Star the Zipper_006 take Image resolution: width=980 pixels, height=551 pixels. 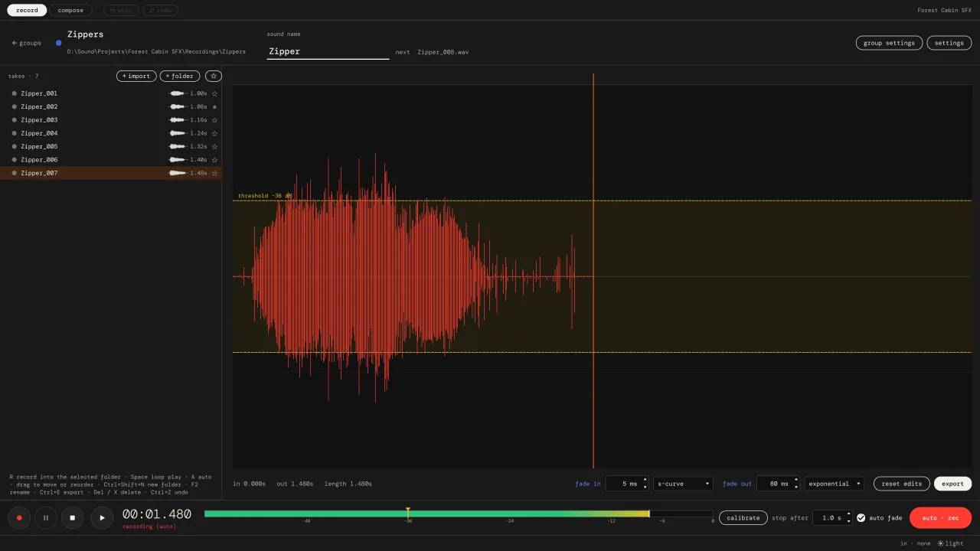coord(214,160)
